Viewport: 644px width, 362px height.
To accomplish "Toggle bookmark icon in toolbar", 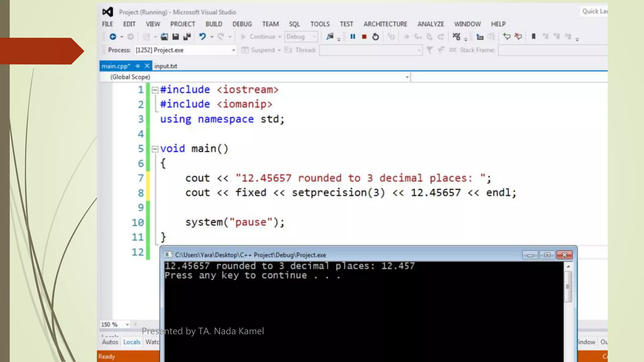I will coord(534,37).
